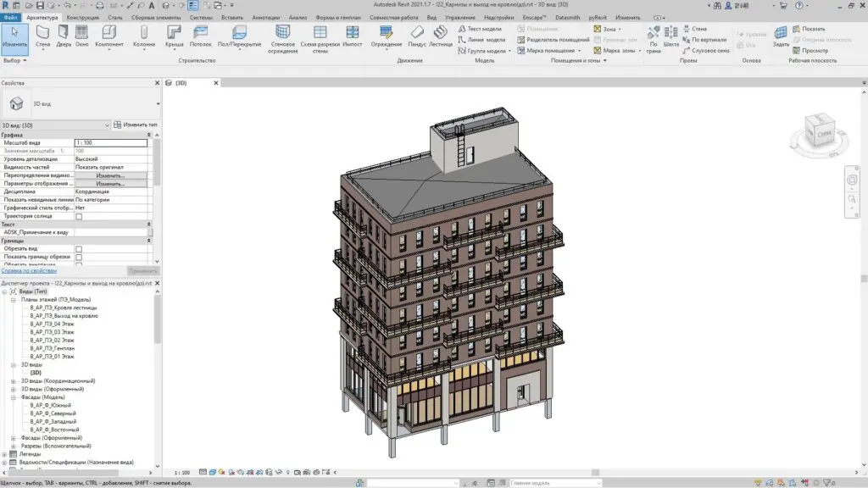Open the 3D вид type selector dropdown
Screen dimensions: 868x488
pyautogui.click(x=158, y=103)
